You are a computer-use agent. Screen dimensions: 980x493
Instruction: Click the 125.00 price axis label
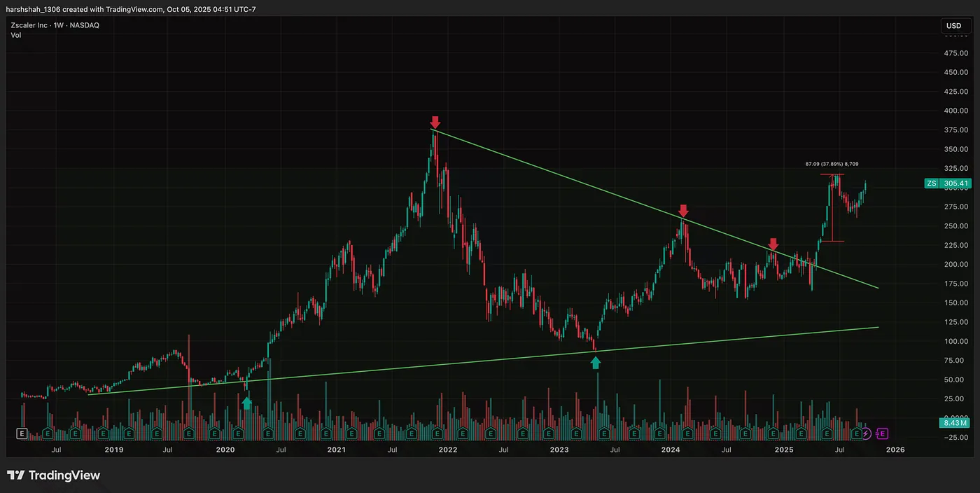pos(955,322)
